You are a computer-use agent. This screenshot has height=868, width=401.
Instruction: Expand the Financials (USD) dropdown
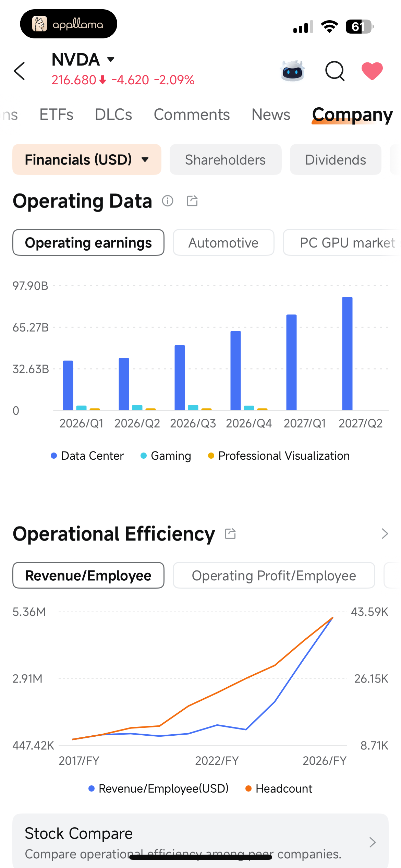coord(87,159)
